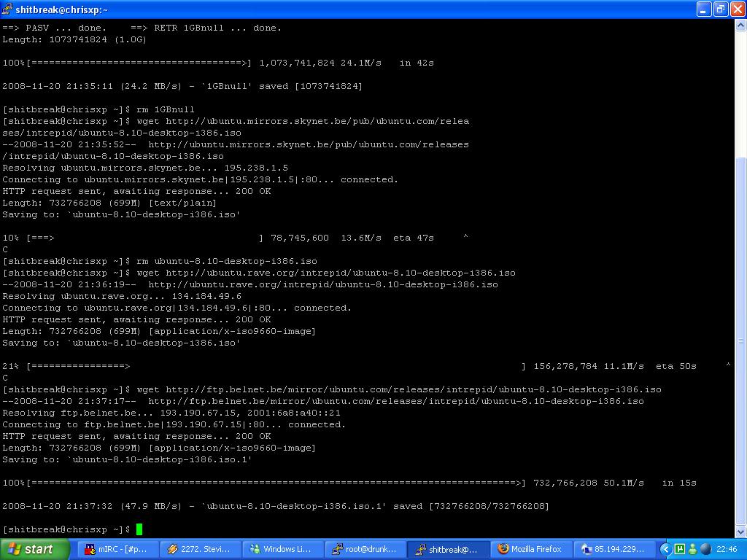Click the 'rm 1GBnull' command text
747x560 pixels.
[166, 109]
